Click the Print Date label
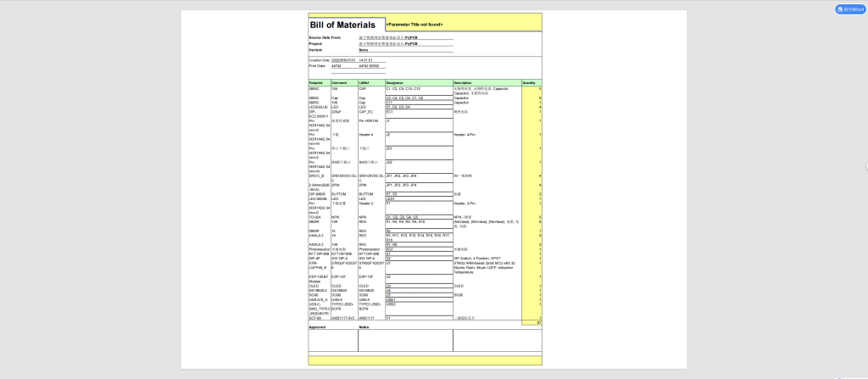 click(317, 65)
